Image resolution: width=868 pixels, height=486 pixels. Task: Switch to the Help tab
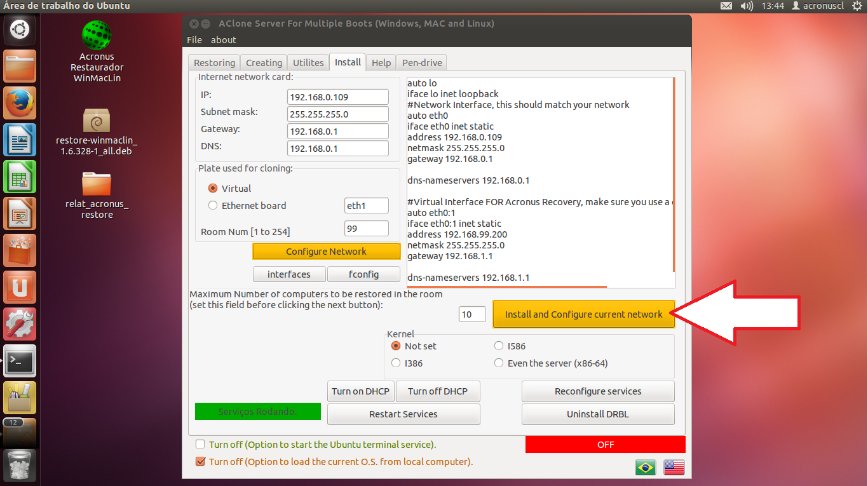381,62
